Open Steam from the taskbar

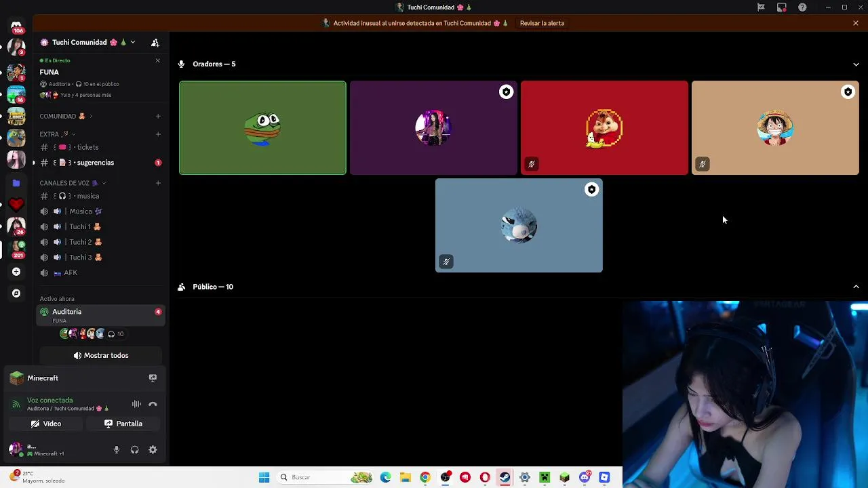click(x=505, y=477)
